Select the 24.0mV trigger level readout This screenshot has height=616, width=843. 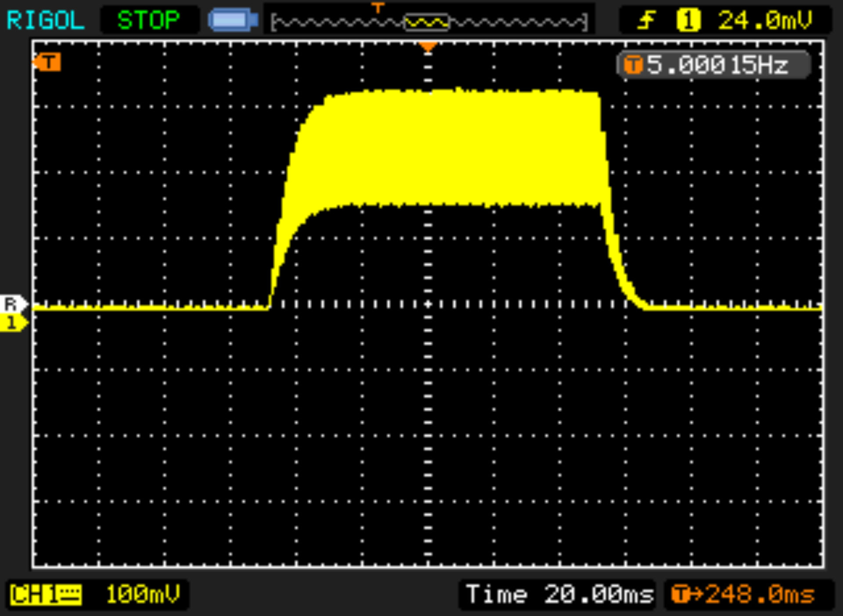(x=765, y=20)
